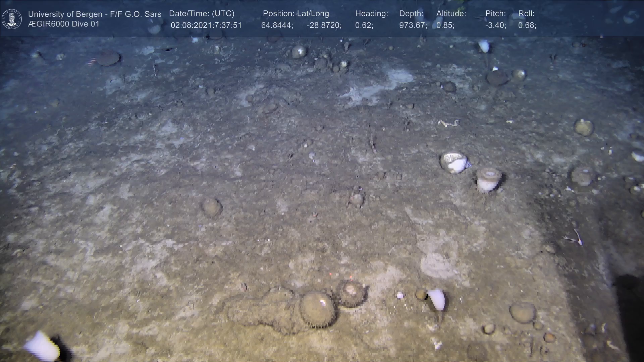The image size is (644, 362).
Task: Select the timestamp 02:08:2021:7:37:51
Action: click(x=206, y=25)
